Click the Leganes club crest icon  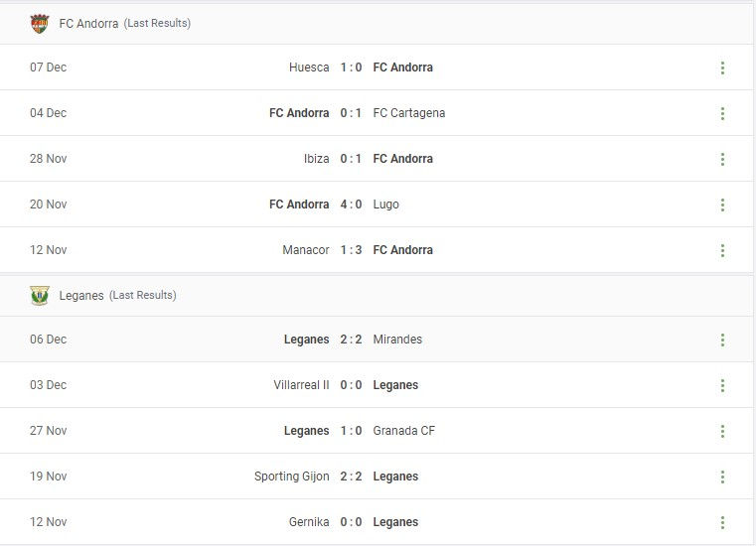(x=40, y=295)
